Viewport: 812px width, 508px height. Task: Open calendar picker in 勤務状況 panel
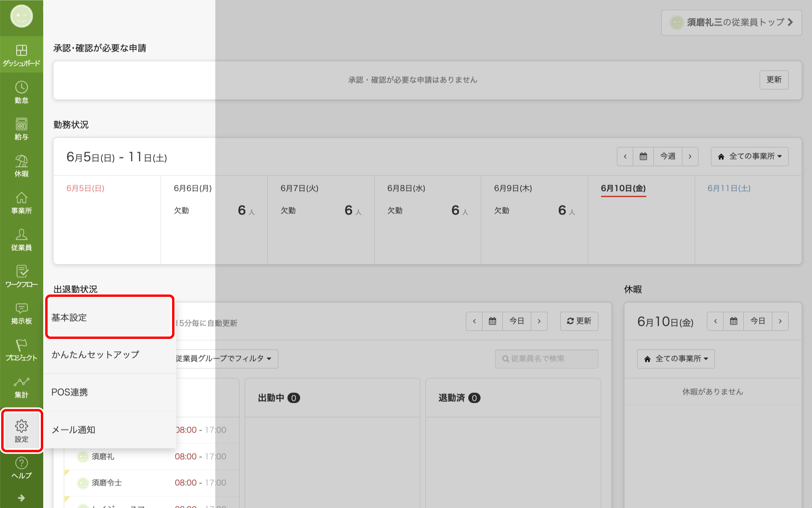click(x=643, y=156)
